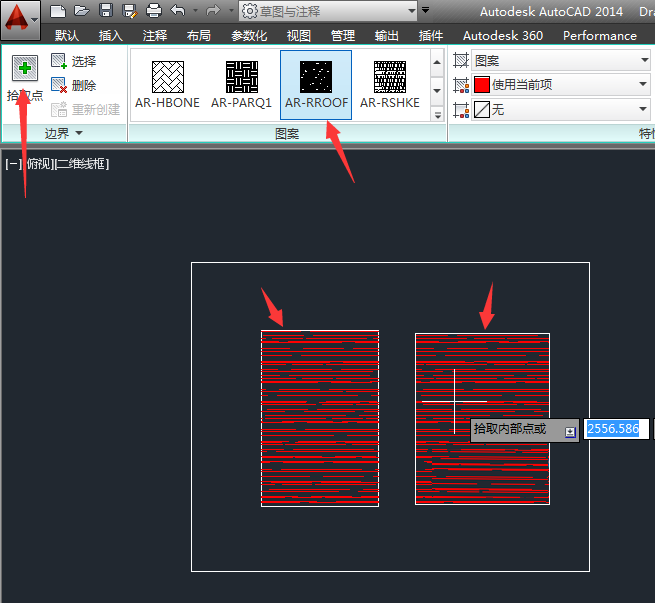Click the Pick Points (拾取点) icon
The image size is (655, 603).
pos(25,70)
